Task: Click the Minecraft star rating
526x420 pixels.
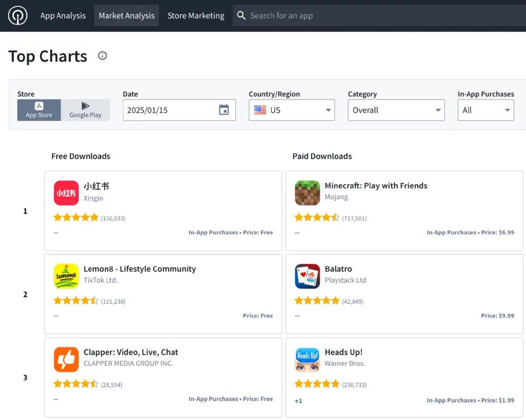Action: point(317,218)
